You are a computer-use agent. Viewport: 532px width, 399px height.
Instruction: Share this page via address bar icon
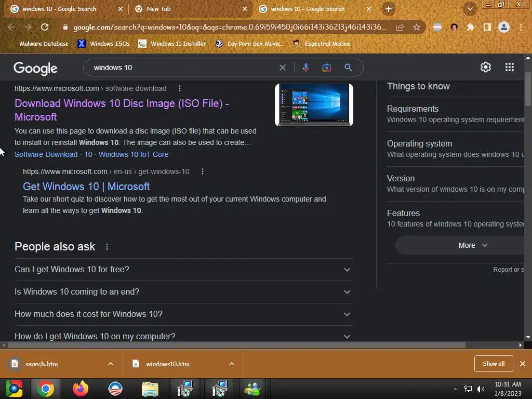400,27
